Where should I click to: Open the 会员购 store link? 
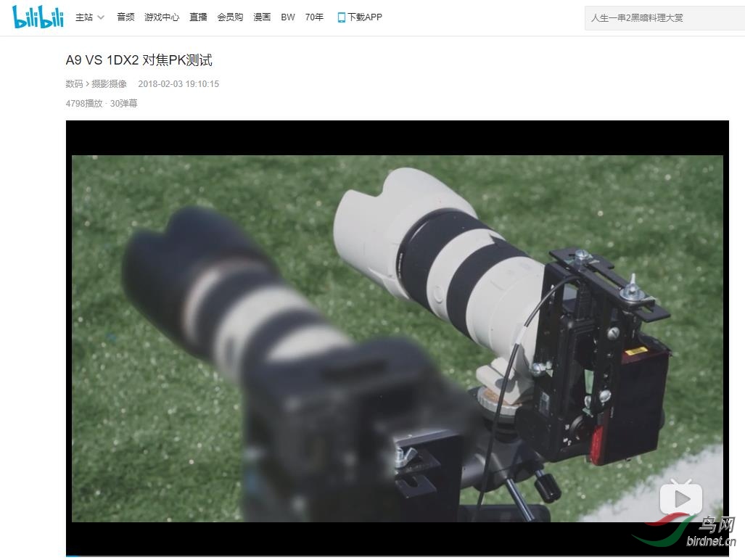coord(230,17)
